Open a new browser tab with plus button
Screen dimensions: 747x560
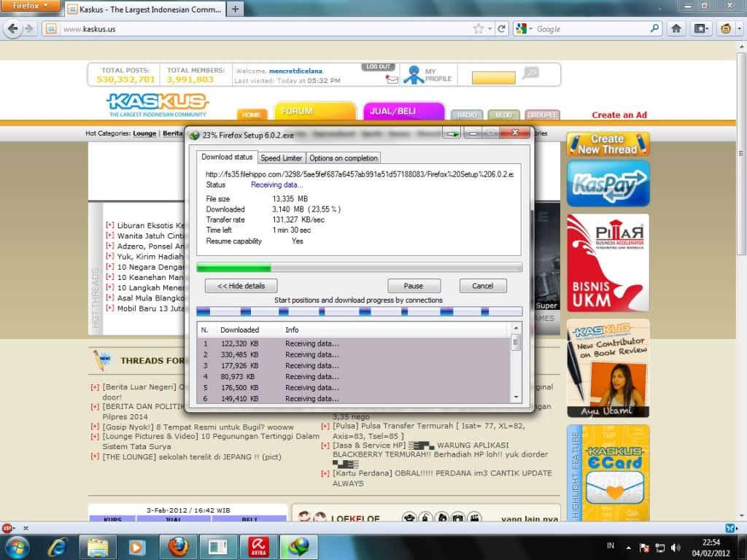coord(236,9)
